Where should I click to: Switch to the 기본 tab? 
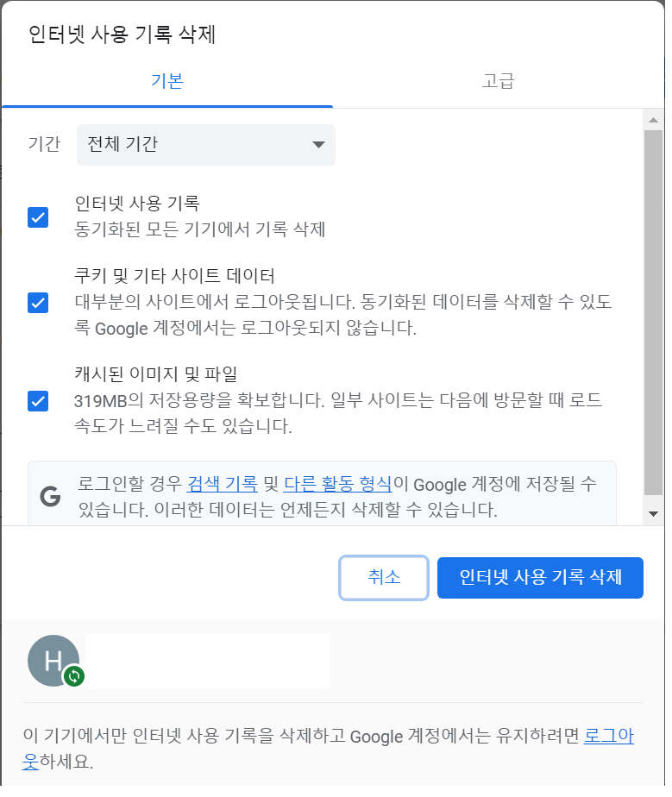167,81
